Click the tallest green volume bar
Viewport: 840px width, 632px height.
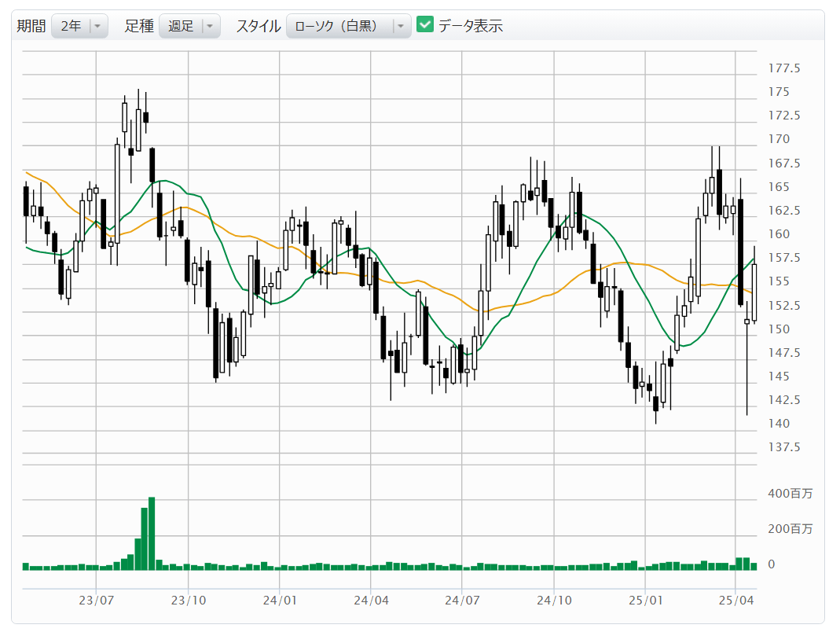tap(152, 533)
